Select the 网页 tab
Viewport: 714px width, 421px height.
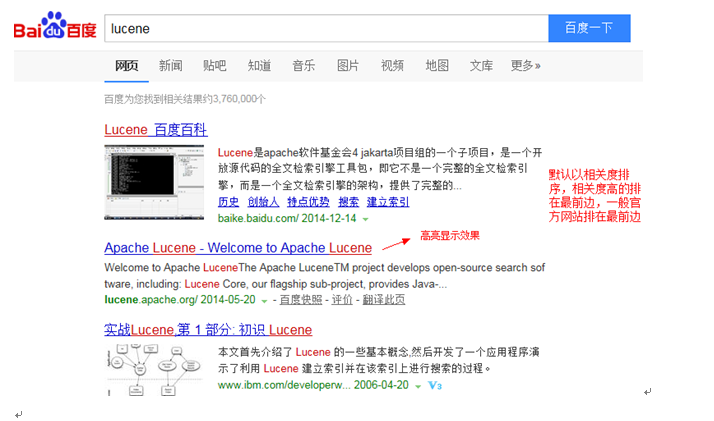[126, 66]
